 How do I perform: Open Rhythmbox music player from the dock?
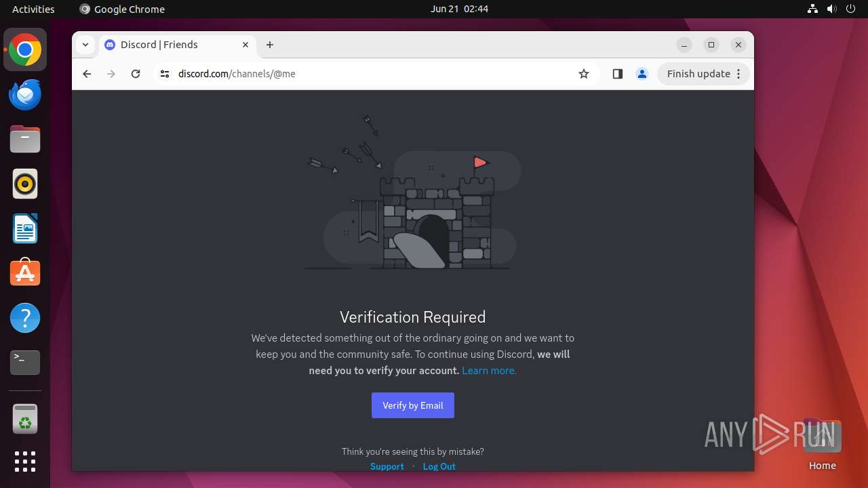[x=25, y=184]
